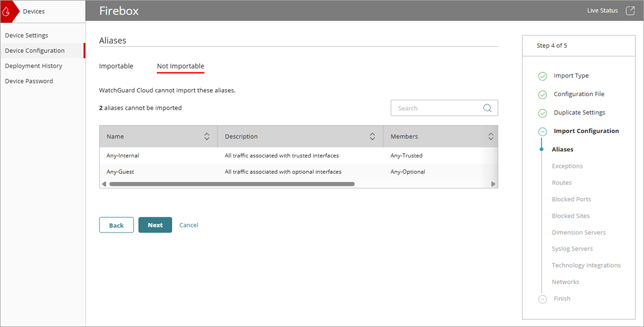Open Deployment History in sidebar
The image size is (644, 327).
pyautogui.click(x=34, y=66)
